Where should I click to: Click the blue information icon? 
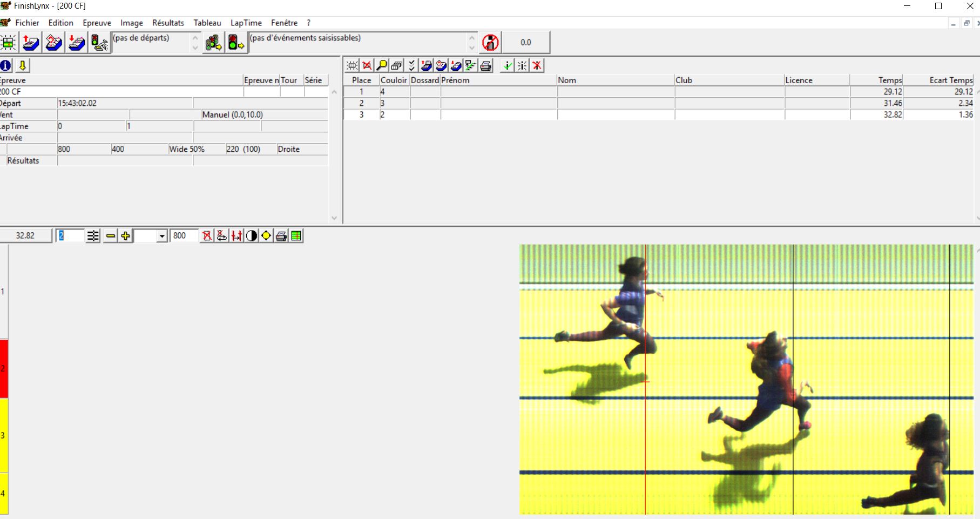6,66
